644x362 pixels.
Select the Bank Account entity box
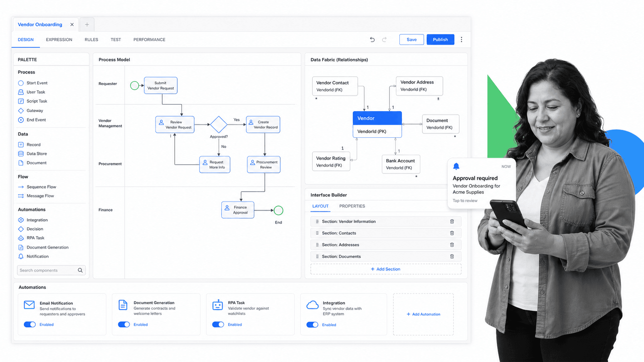point(401,164)
